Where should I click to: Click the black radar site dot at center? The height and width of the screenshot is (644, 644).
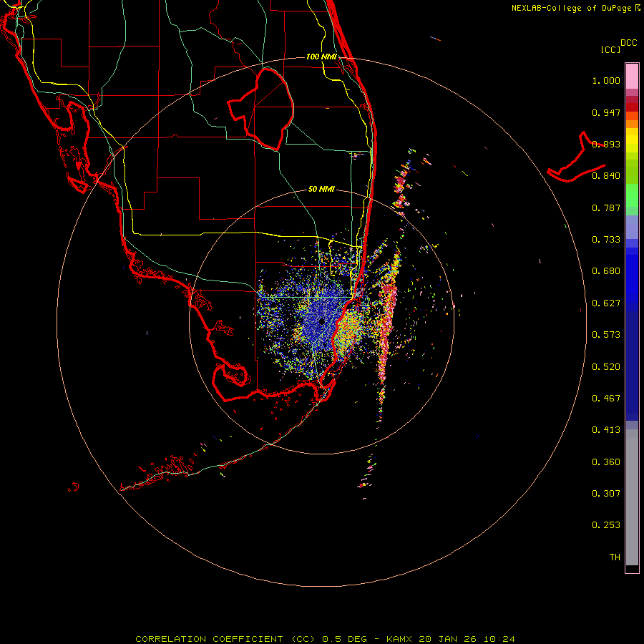(x=321, y=321)
